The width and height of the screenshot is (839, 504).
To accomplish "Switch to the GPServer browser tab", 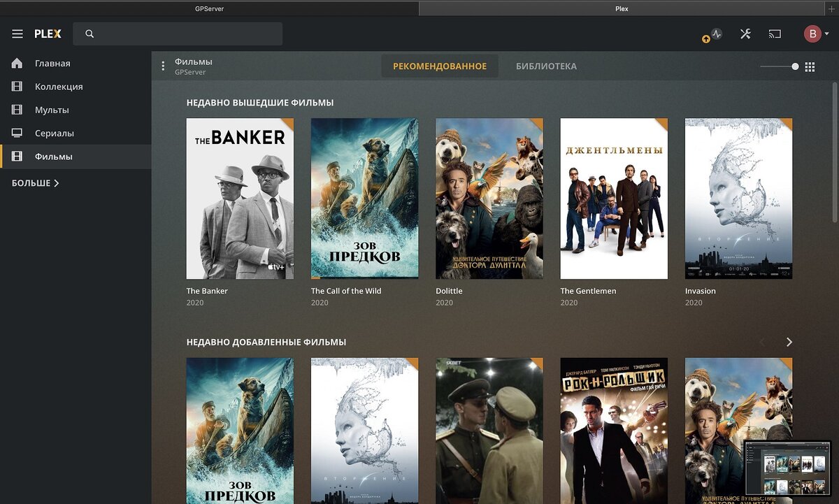I will pyautogui.click(x=210, y=8).
